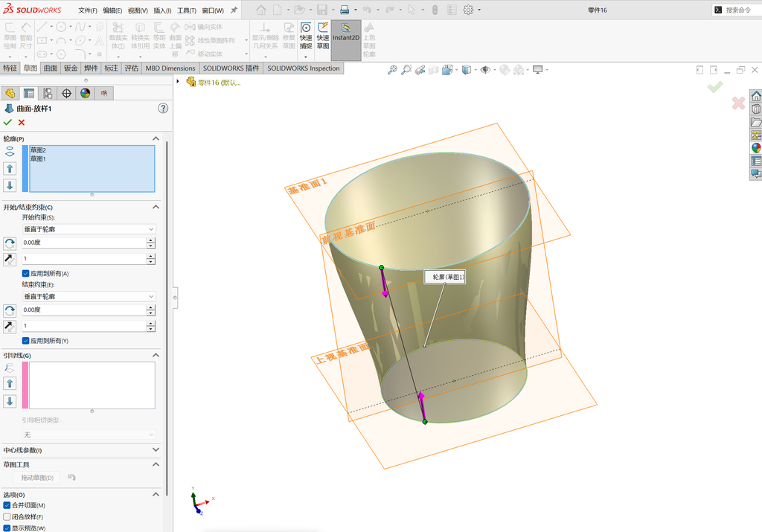Open the 工具(T) menu
The width and height of the screenshot is (762, 532).
click(x=187, y=10)
